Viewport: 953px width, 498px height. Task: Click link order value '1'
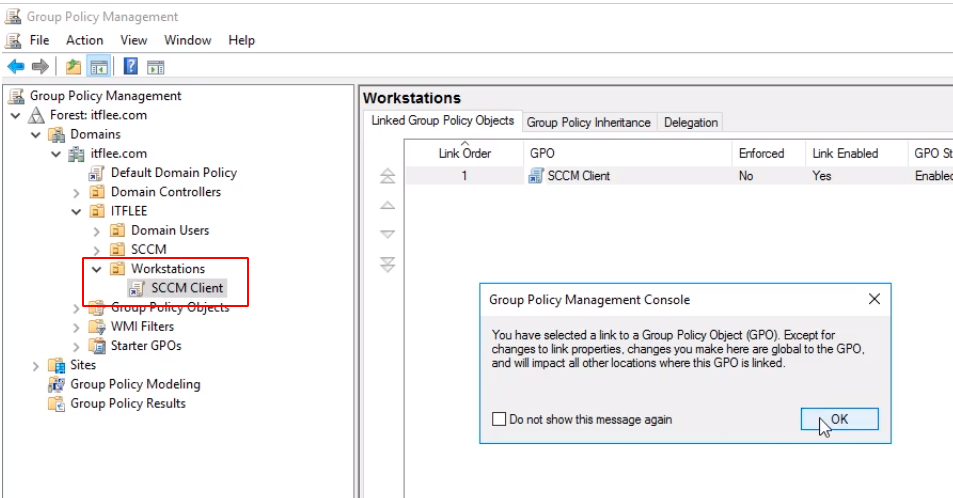point(464,176)
